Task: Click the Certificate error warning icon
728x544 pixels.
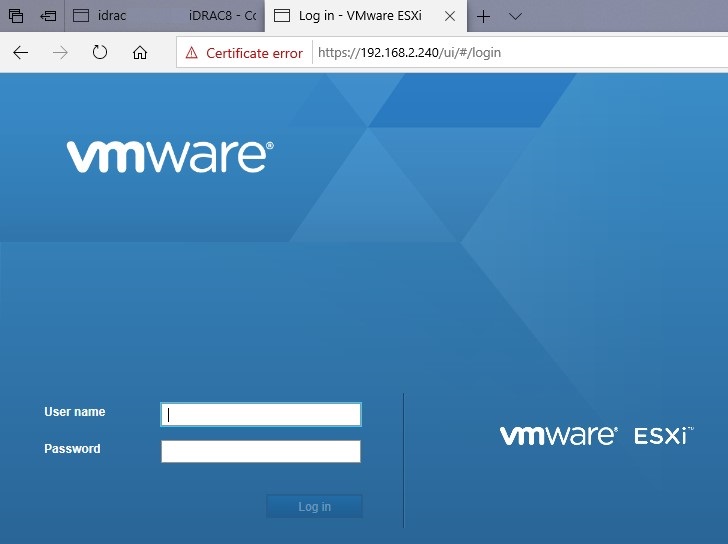Action: 191,52
